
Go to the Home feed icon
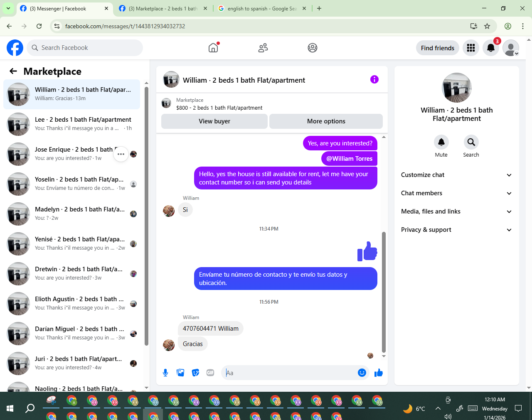click(x=213, y=48)
